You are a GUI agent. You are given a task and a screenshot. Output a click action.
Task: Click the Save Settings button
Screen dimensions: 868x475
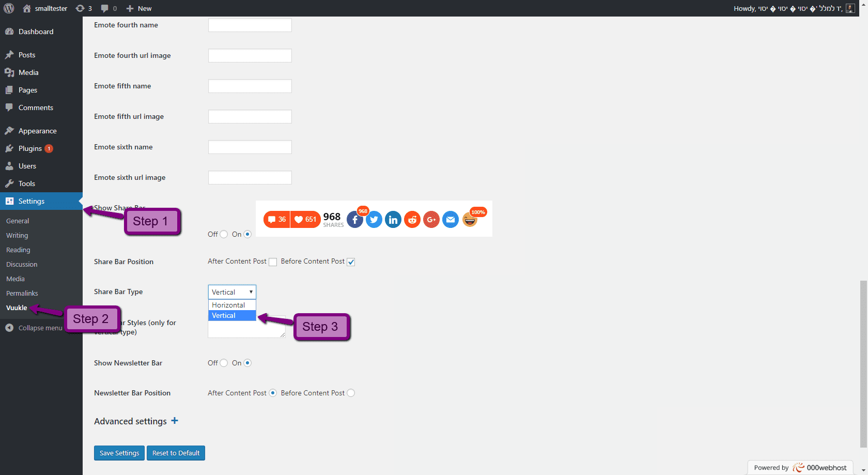tap(119, 453)
